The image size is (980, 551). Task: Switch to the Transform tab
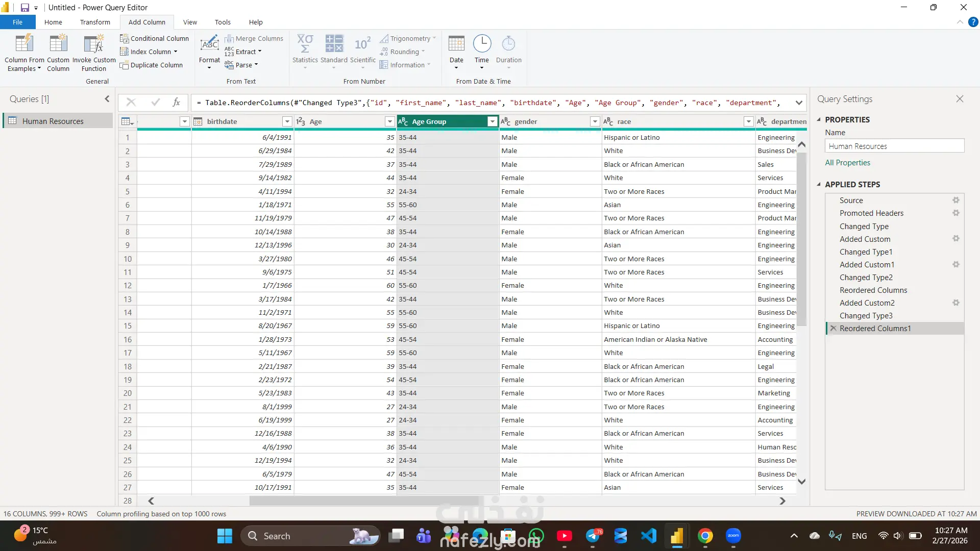(95, 22)
